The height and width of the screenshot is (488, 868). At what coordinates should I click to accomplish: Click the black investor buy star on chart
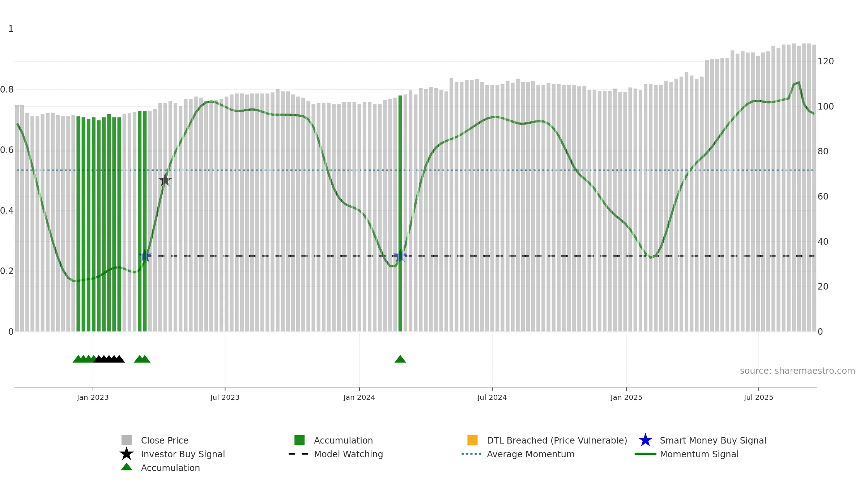coord(165,180)
